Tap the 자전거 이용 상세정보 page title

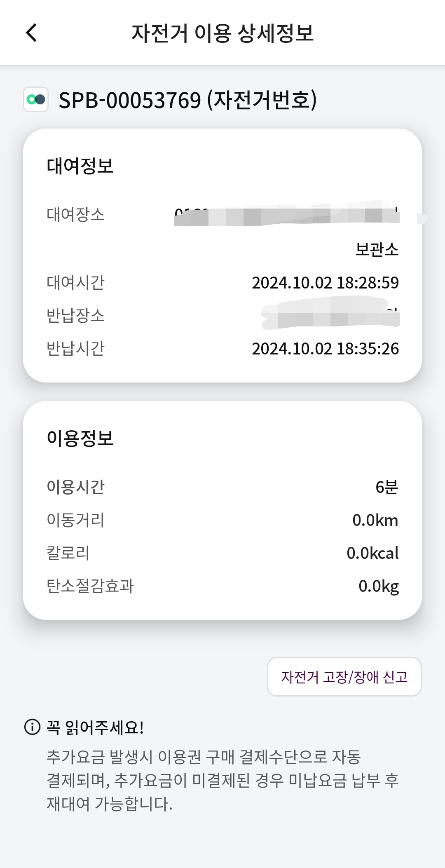pyautogui.click(x=222, y=33)
